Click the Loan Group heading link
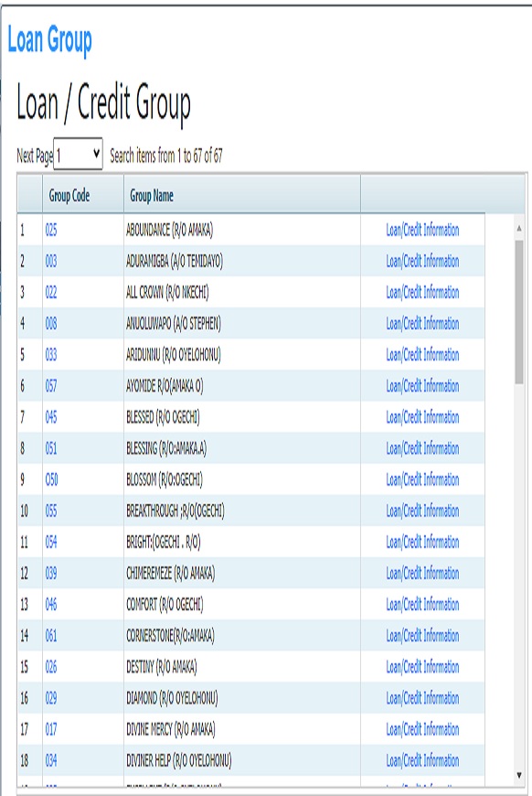532x796 pixels. pyautogui.click(x=49, y=40)
